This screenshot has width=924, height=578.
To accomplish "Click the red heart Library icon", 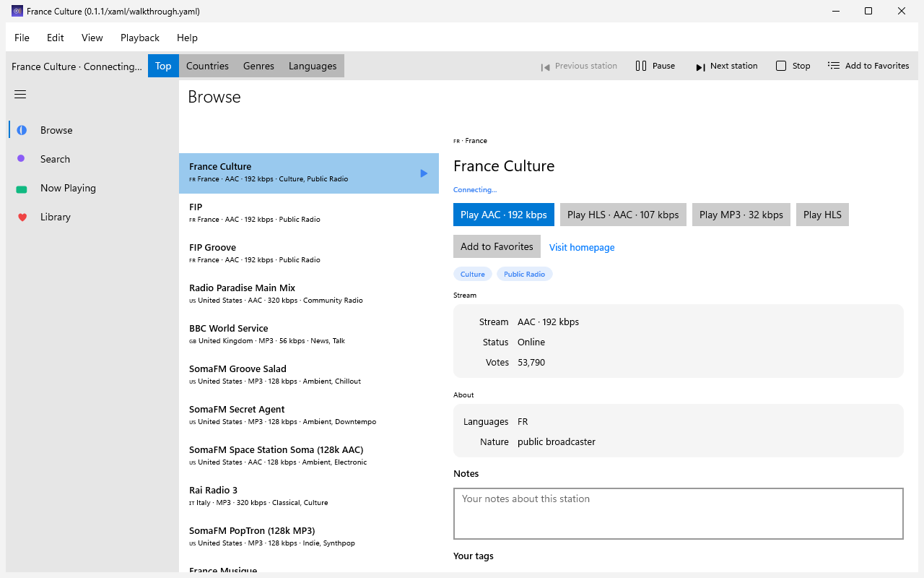I will pos(22,217).
